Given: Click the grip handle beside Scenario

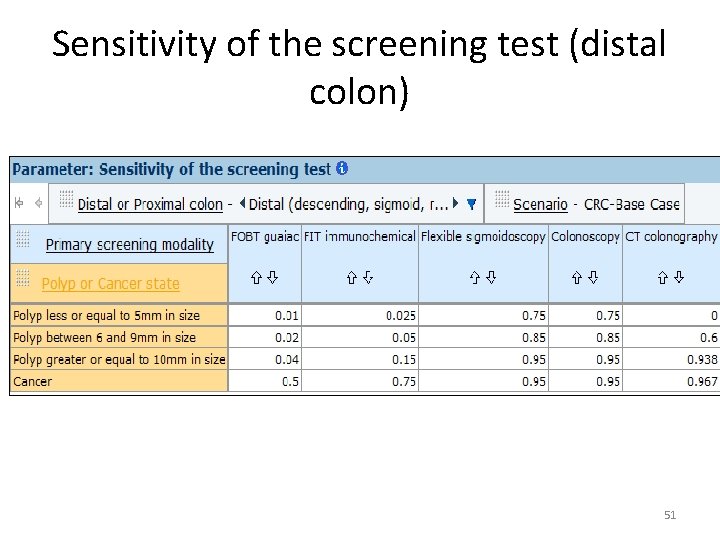Looking at the screenshot, I should click(x=501, y=198).
